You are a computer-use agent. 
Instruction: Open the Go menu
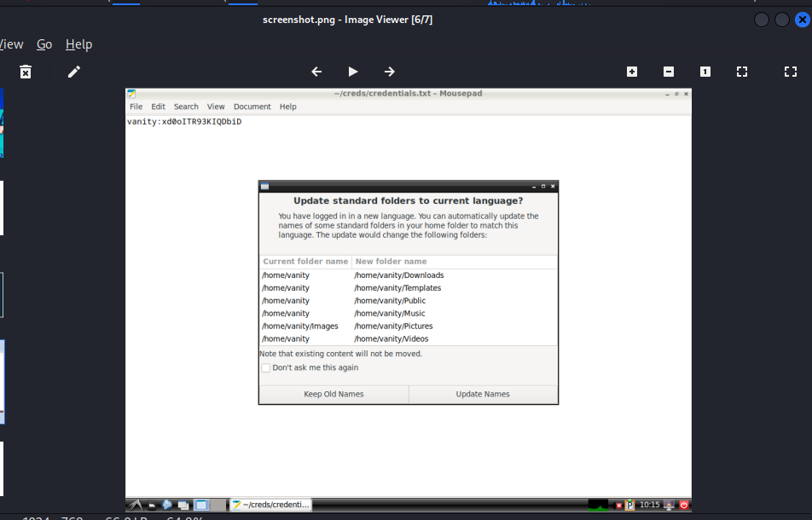(44, 44)
